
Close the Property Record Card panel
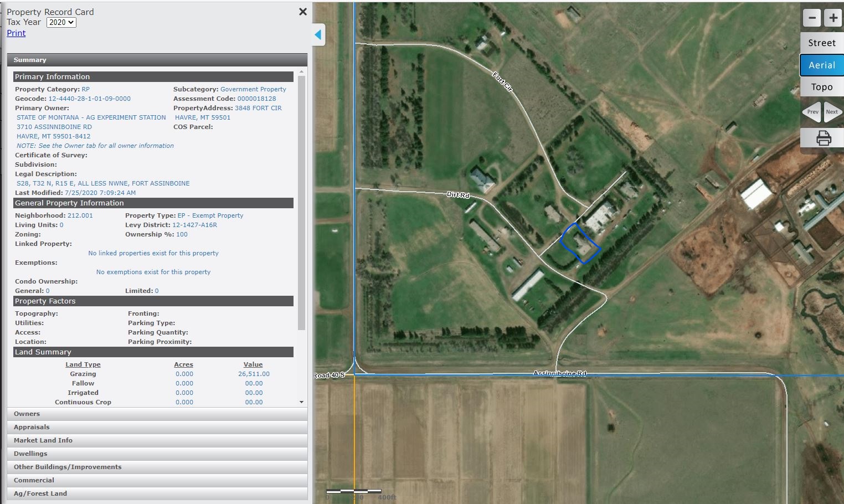pyautogui.click(x=303, y=12)
